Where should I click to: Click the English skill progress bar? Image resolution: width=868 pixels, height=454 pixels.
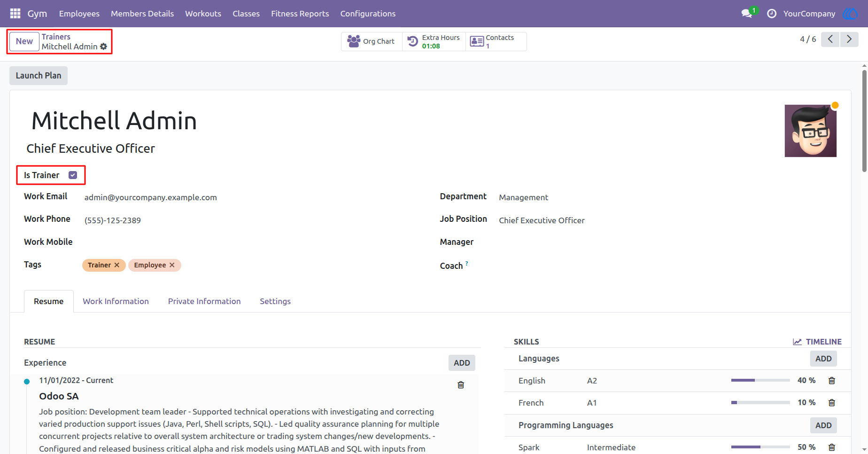[x=760, y=380]
